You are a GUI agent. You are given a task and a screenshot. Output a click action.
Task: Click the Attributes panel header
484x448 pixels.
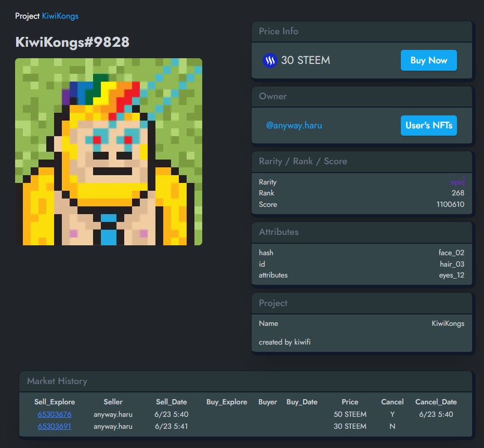coord(362,232)
